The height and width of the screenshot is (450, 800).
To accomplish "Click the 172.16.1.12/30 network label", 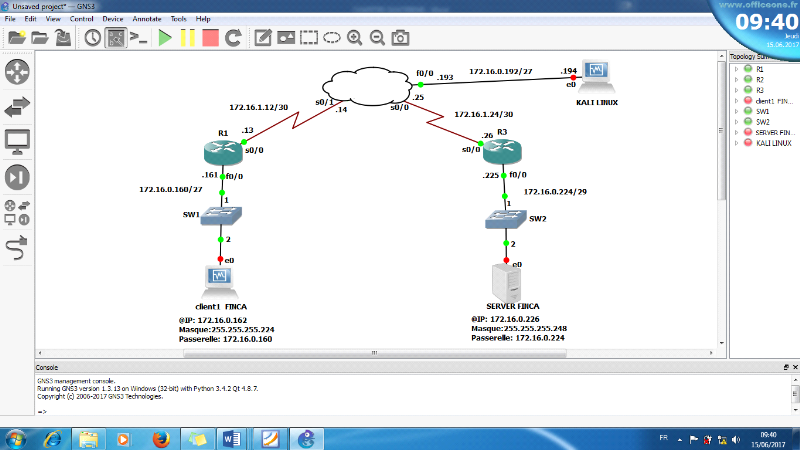I will click(x=258, y=108).
